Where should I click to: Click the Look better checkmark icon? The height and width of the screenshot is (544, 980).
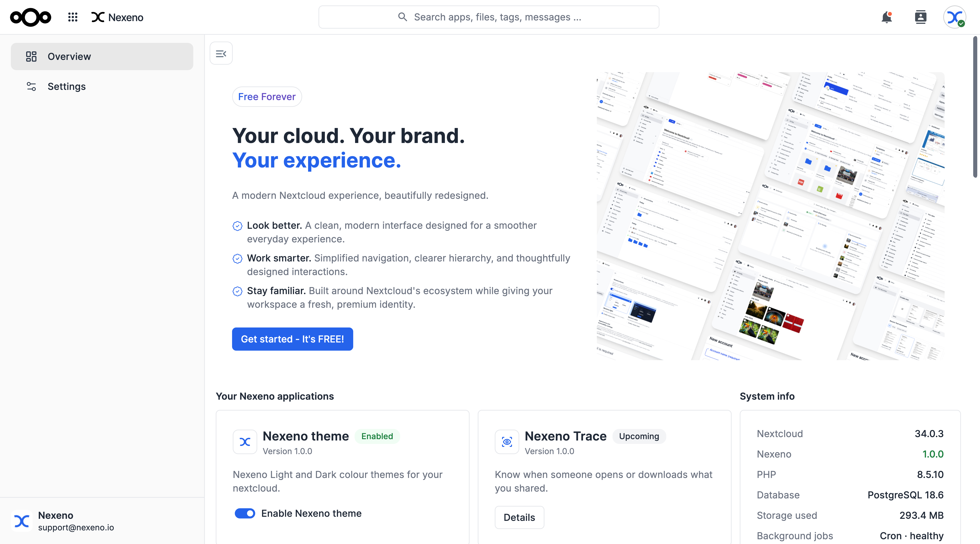[237, 226]
